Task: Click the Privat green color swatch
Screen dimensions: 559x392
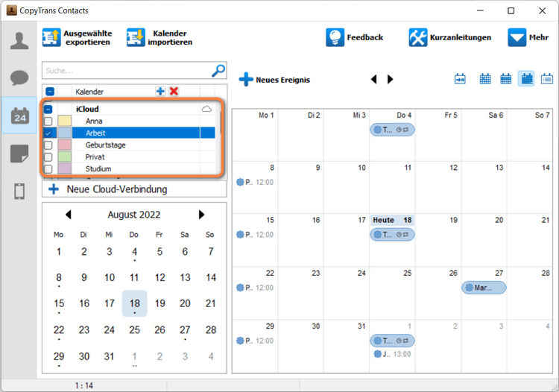Action: [65, 157]
